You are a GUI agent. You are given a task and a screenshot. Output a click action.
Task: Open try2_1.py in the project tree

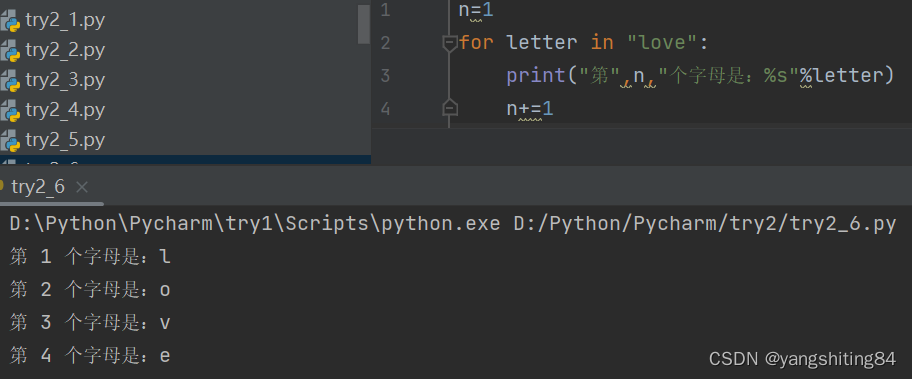(65, 21)
